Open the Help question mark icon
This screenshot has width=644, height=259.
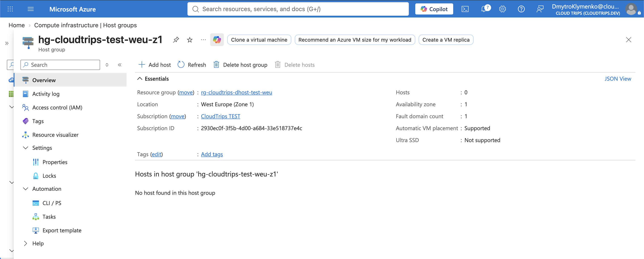tap(521, 9)
